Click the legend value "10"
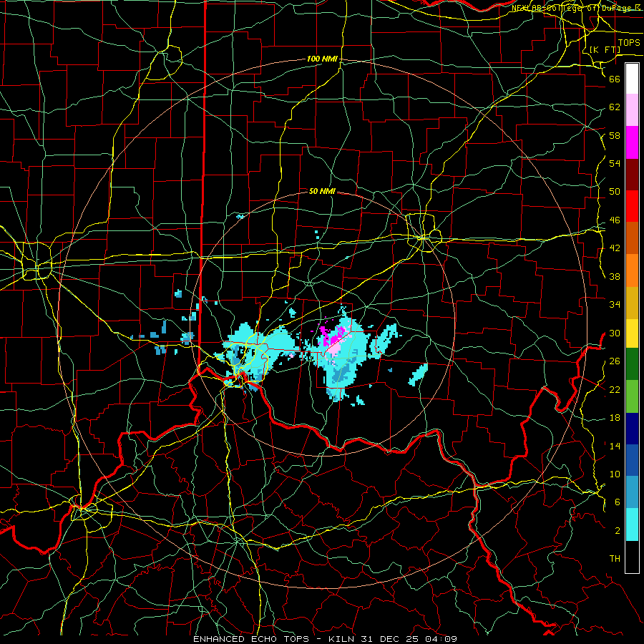Screen dimensions: 644x644 [x=615, y=474]
